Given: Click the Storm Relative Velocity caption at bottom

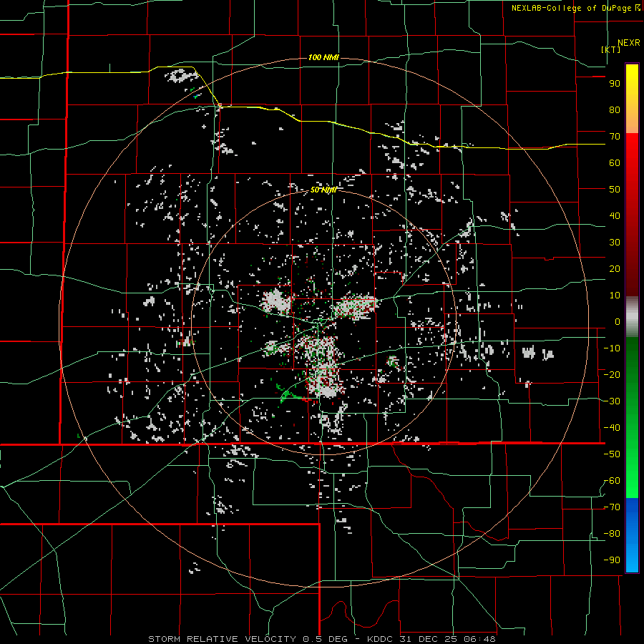Looking at the screenshot, I should (322, 639).
